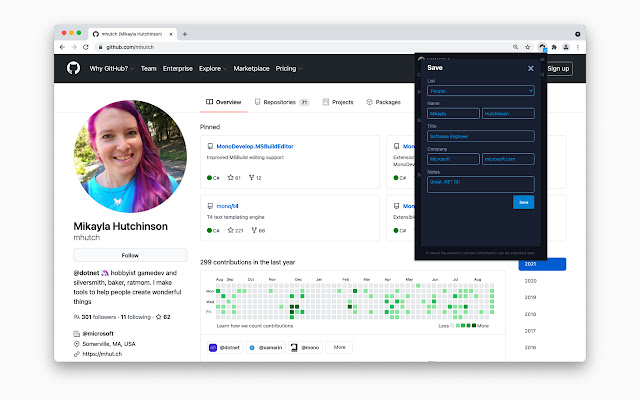Expand the Explore navigation menu

pos(212,68)
